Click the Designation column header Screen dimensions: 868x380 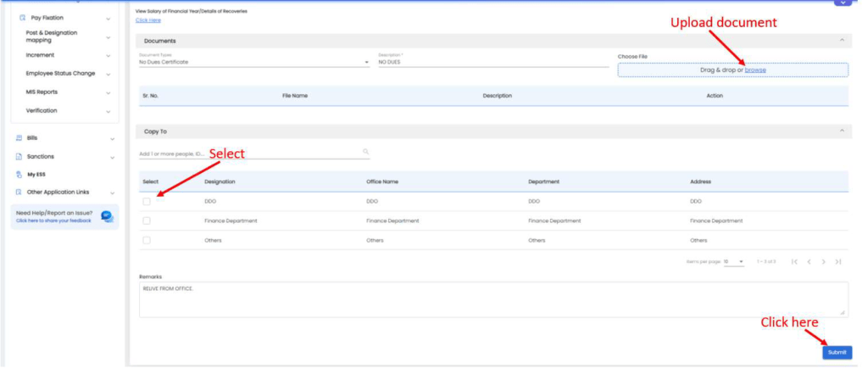(220, 182)
